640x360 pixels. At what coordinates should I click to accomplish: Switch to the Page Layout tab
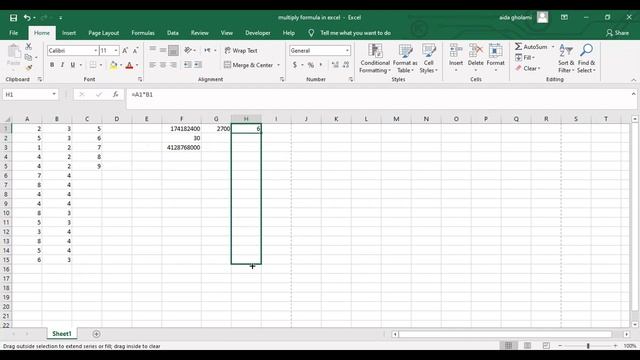pyautogui.click(x=104, y=33)
